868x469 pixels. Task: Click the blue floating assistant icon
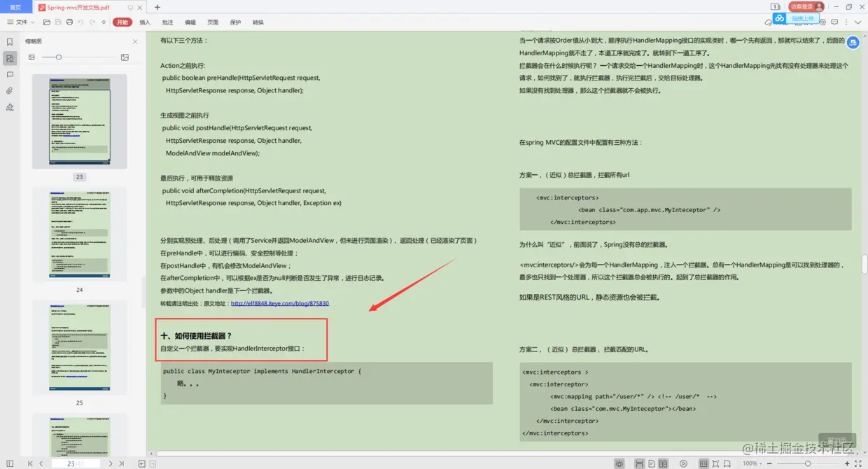(853, 43)
